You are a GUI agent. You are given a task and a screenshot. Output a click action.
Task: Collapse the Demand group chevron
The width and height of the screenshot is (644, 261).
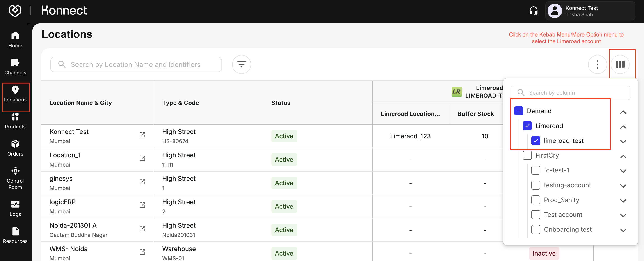tap(623, 112)
